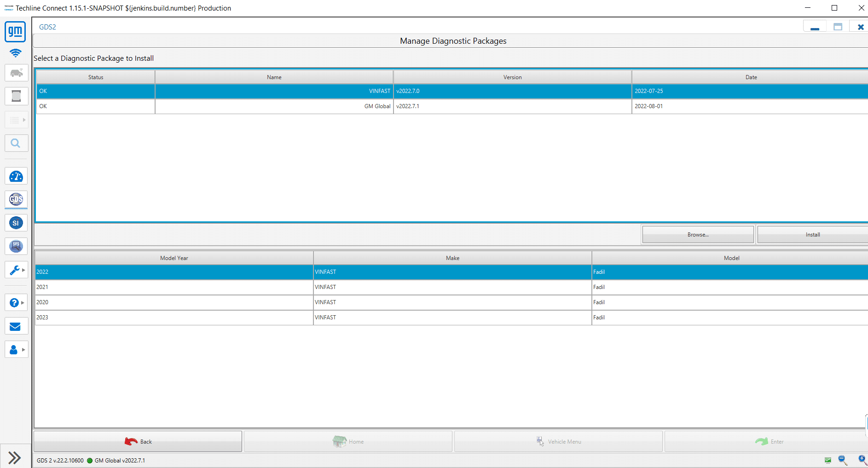Click the Wi-Fi connection status icon
The image size is (868, 468).
click(x=15, y=53)
